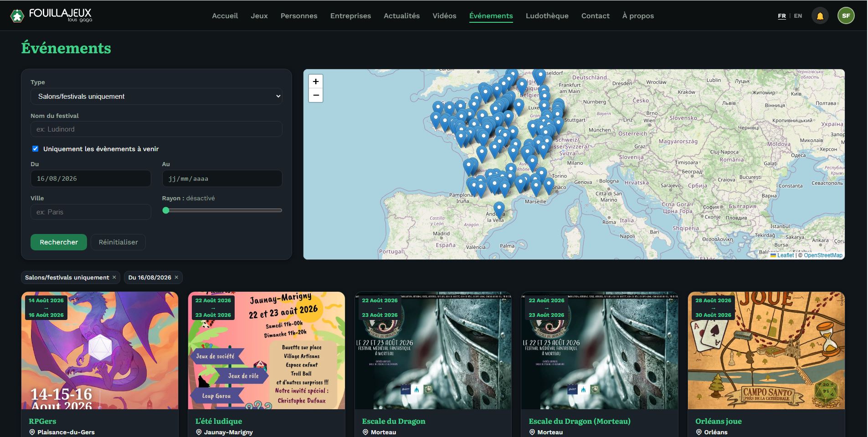Go to the Accueil menu
This screenshot has width=868, height=437.
[x=225, y=16]
